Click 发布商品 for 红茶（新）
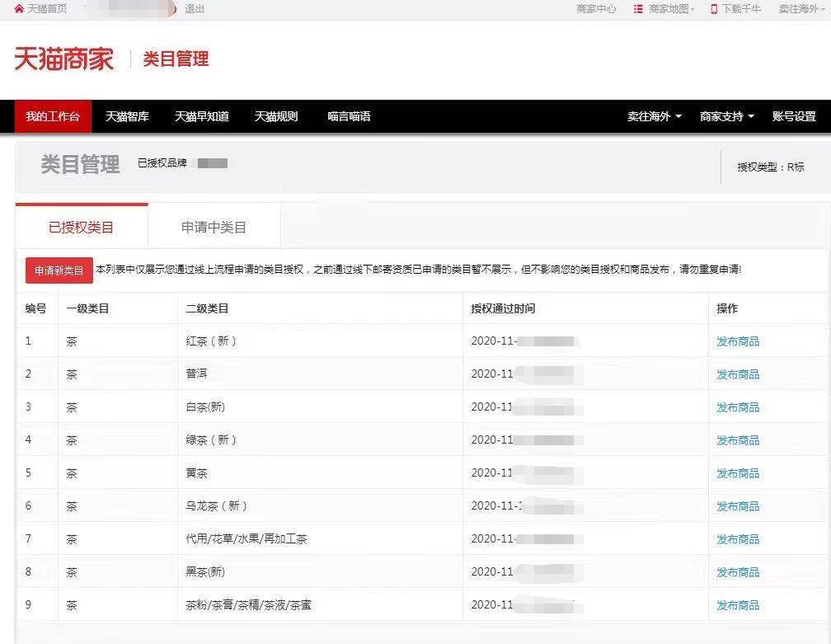The height and width of the screenshot is (644, 831). pos(738,341)
